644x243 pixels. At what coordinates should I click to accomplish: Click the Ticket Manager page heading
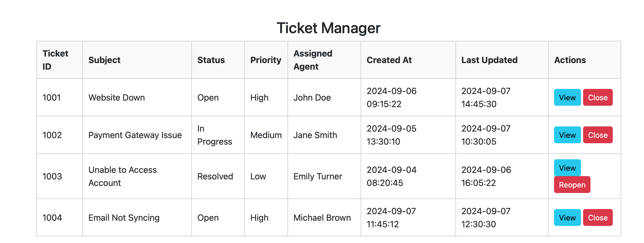(x=328, y=28)
